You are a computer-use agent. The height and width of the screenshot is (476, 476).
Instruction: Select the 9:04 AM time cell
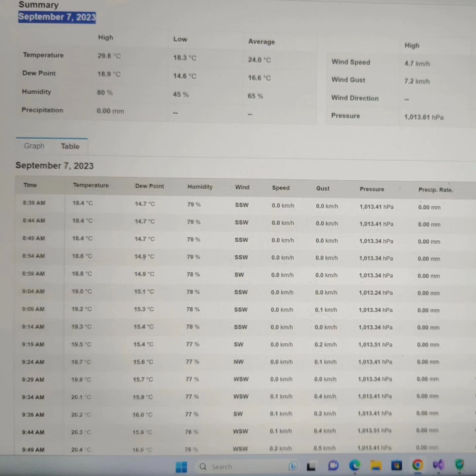tap(33, 291)
